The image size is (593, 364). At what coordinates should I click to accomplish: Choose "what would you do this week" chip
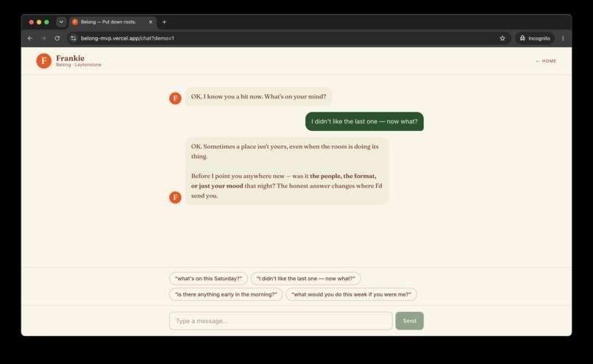coord(351,294)
